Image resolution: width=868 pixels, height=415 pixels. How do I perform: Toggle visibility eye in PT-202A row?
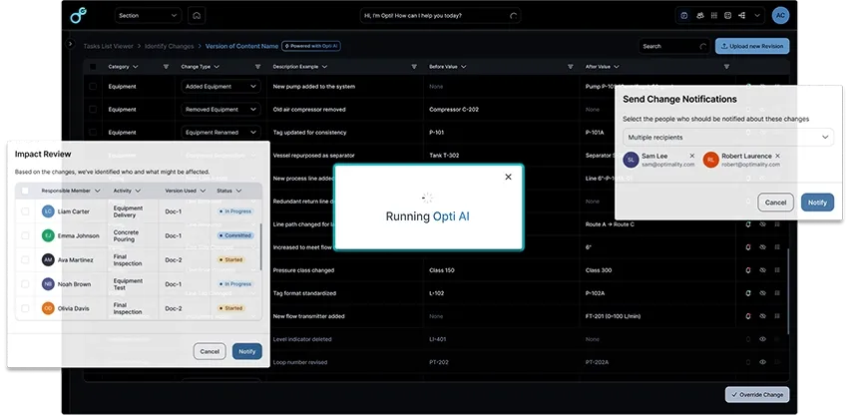[763, 362]
